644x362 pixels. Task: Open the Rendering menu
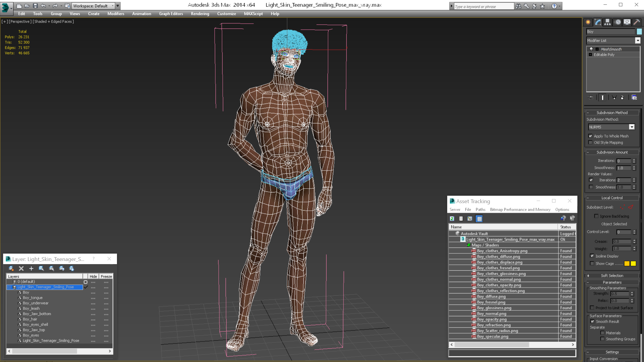tap(200, 14)
